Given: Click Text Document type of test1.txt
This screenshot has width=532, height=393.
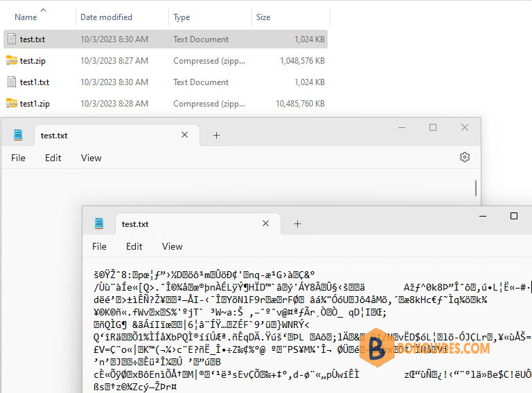Looking at the screenshot, I should [x=201, y=82].
